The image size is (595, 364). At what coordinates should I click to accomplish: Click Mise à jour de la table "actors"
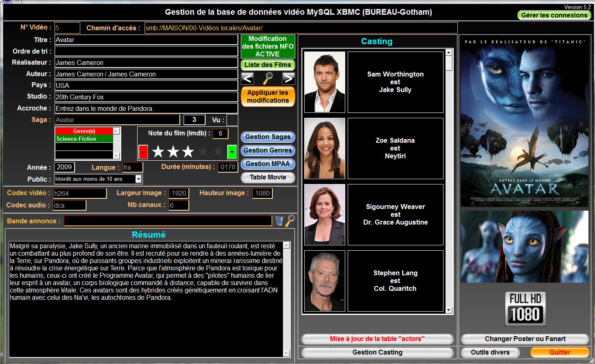[377, 339]
